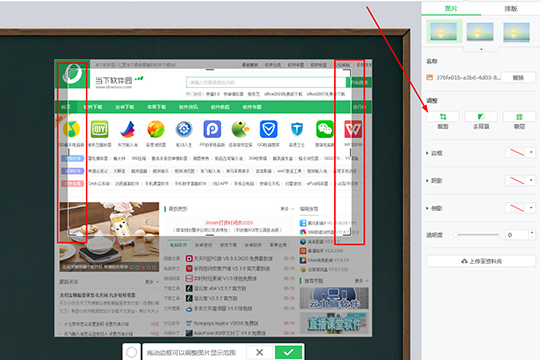Image resolution: width=540 pixels, height=360 pixels.
Task: Click the upload to library (上传至资料夹) button
Action: [x=481, y=261]
